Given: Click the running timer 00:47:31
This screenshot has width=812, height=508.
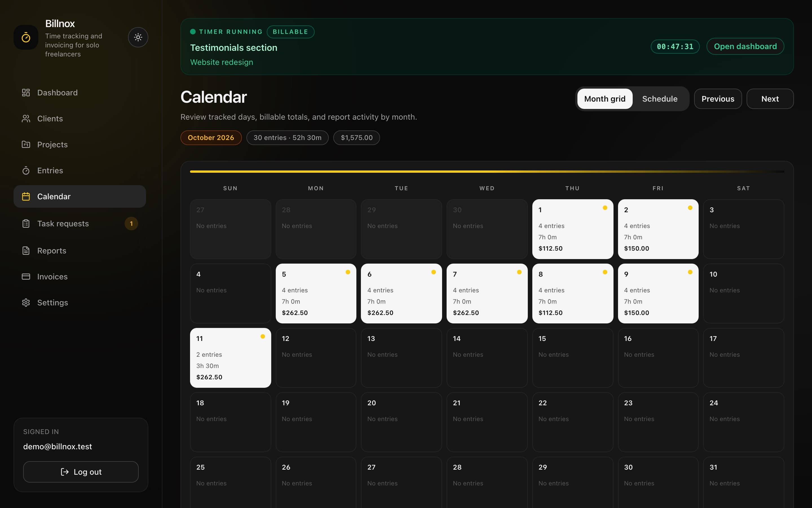Looking at the screenshot, I should click(x=675, y=46).
